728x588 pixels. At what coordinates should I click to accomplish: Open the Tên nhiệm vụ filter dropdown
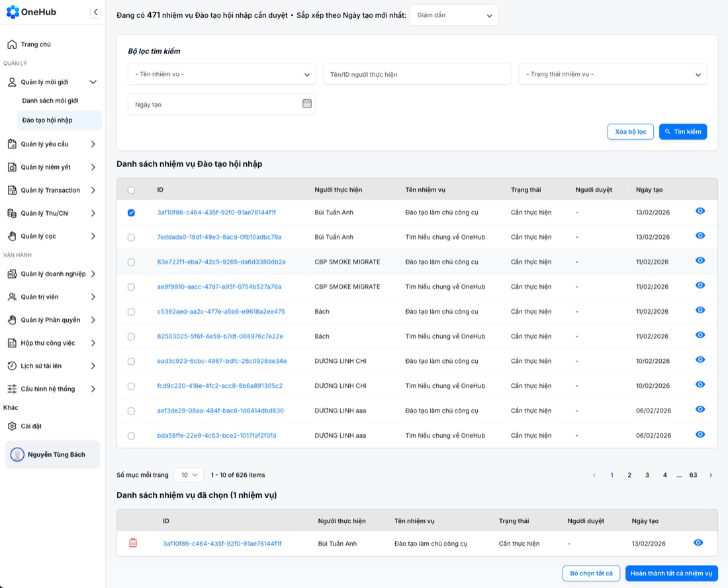[x=222, y=74]
